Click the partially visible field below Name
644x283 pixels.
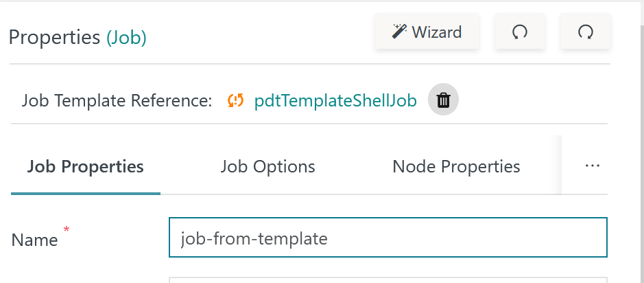click(x=387, y=280)
